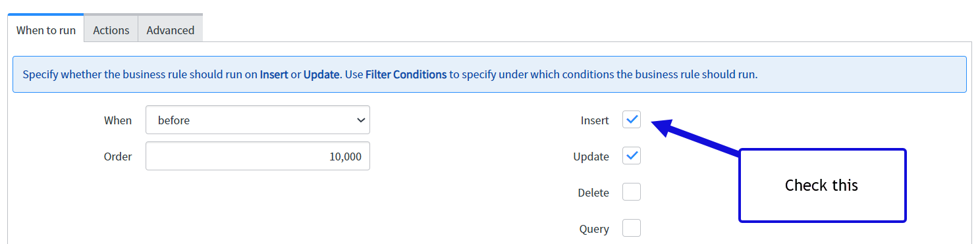The image size is (980, 244).
Task: Click the Delete label text
Action: pos(593,193)
